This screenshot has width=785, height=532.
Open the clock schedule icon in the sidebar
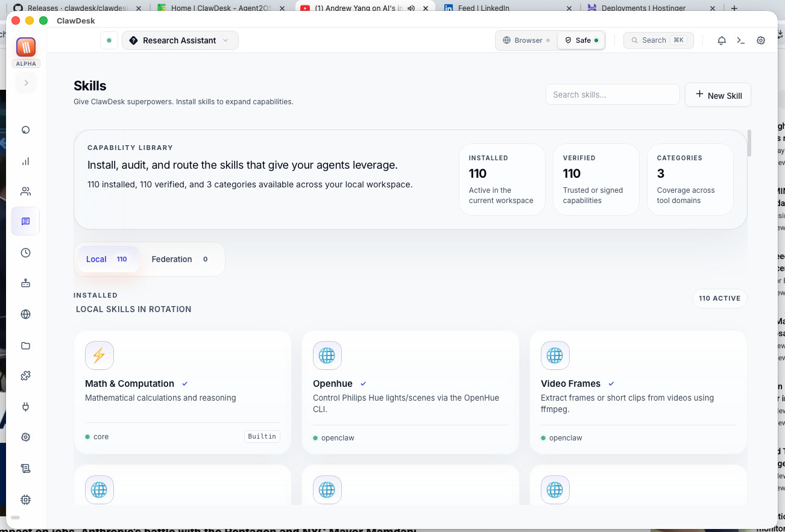coord(25,252)
